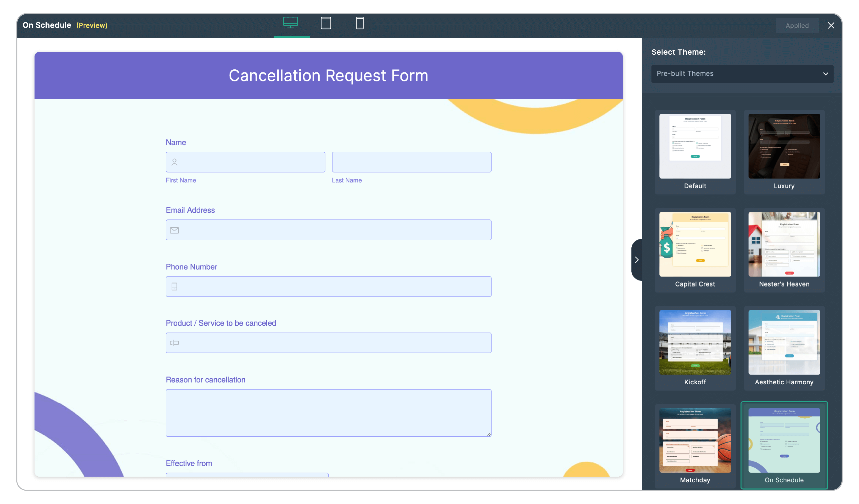Image resolution: width=859 pixels, height=504 pixels.
Task: Apply the Capital Crest theme
Action: click(695, 250)
